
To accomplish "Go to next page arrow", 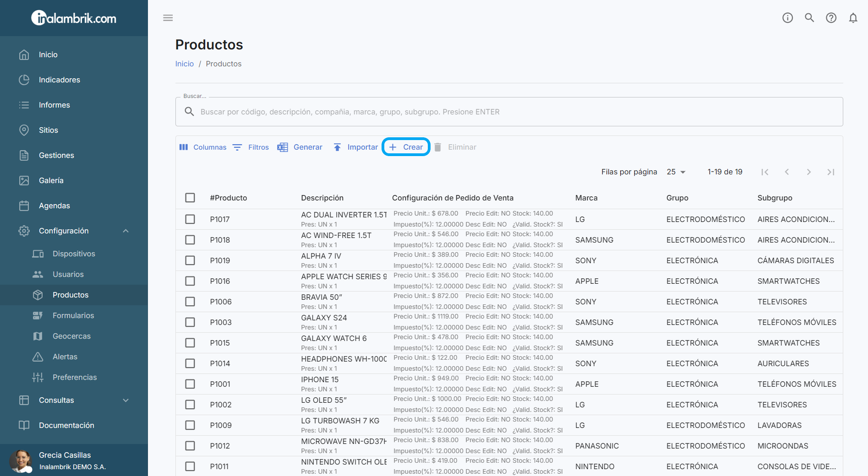I will tap(809, 172).
